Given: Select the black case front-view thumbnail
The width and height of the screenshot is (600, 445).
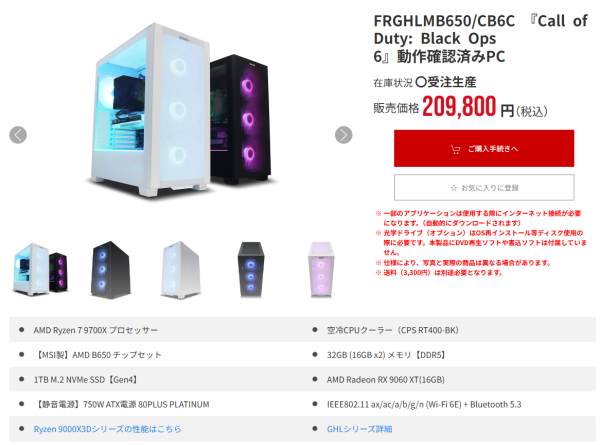Looking at the screenshot, I should [x=251, y=270].
